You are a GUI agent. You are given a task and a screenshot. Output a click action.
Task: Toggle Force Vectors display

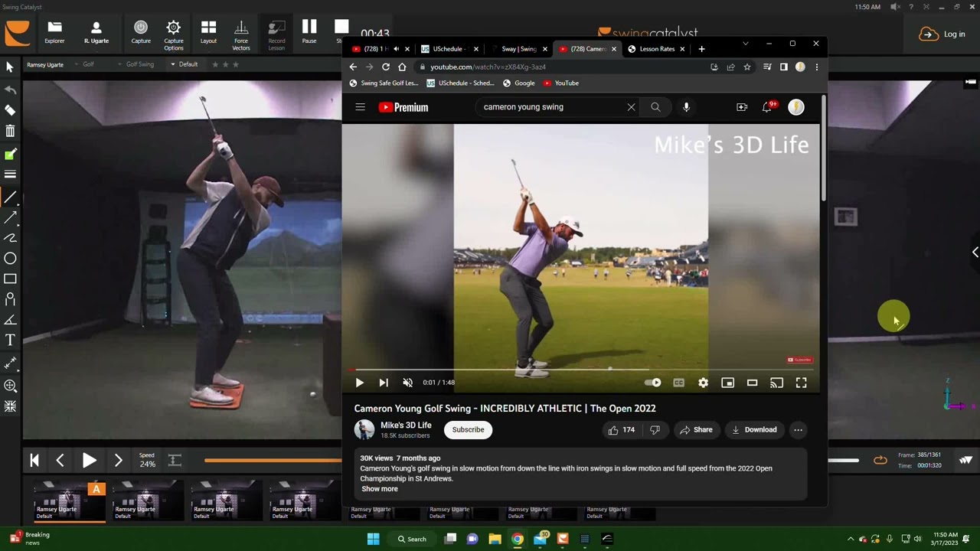pyautogui.click(x=241, y=35)
